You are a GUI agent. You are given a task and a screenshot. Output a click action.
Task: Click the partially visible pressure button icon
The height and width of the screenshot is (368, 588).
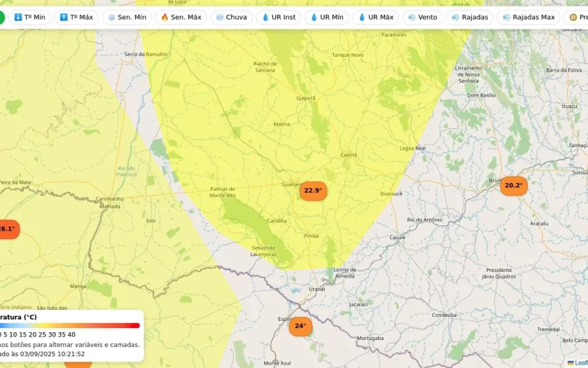point(573,18)
